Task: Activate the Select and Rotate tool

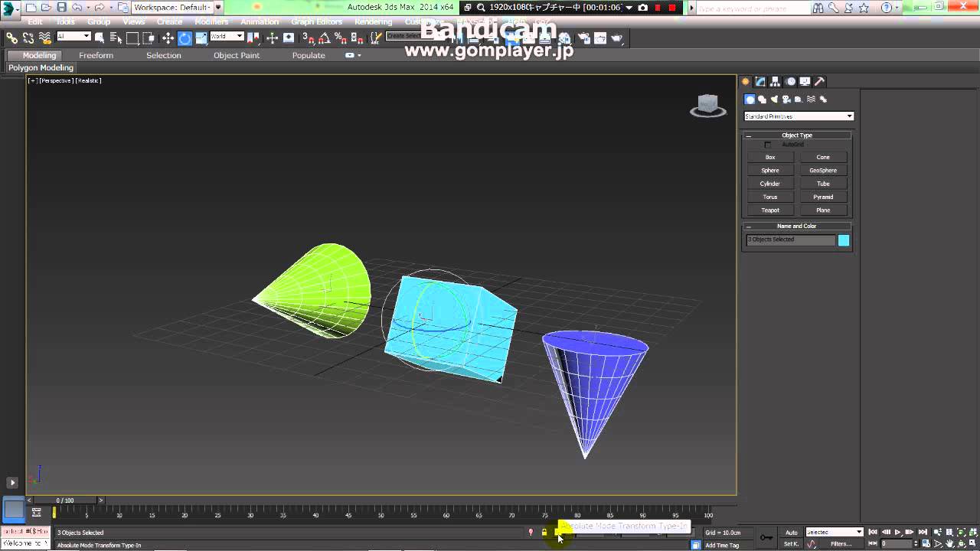Action: (185, 37)
